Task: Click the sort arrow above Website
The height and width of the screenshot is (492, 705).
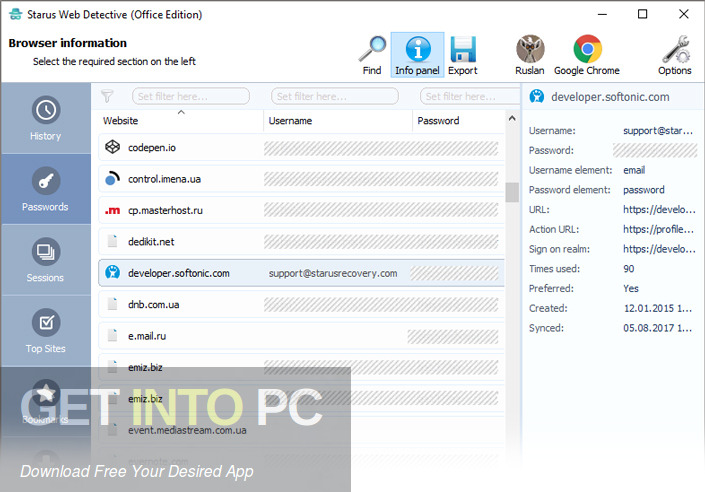Action: tap(181, 112)
